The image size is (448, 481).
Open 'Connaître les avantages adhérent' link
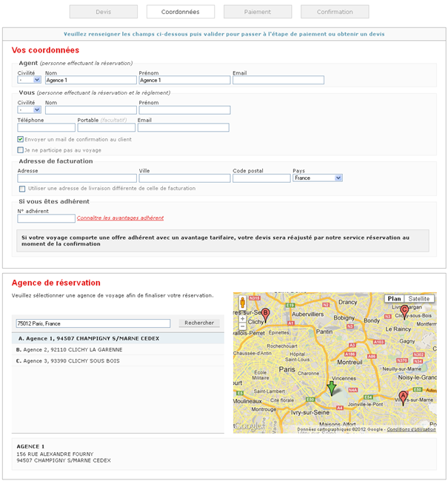120,218
